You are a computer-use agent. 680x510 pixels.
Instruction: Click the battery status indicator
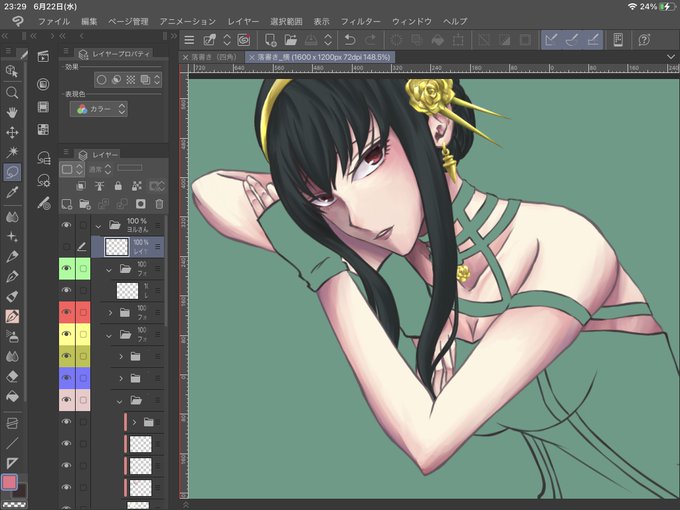coord(666,6)
